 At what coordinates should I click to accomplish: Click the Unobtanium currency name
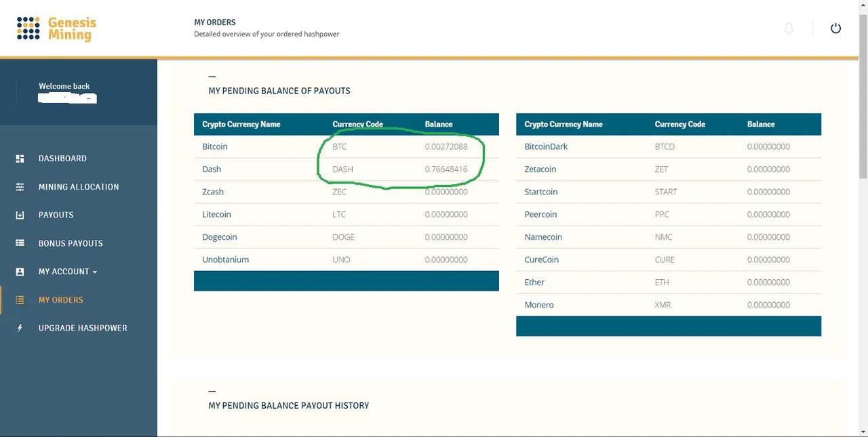tap(226, 259)
